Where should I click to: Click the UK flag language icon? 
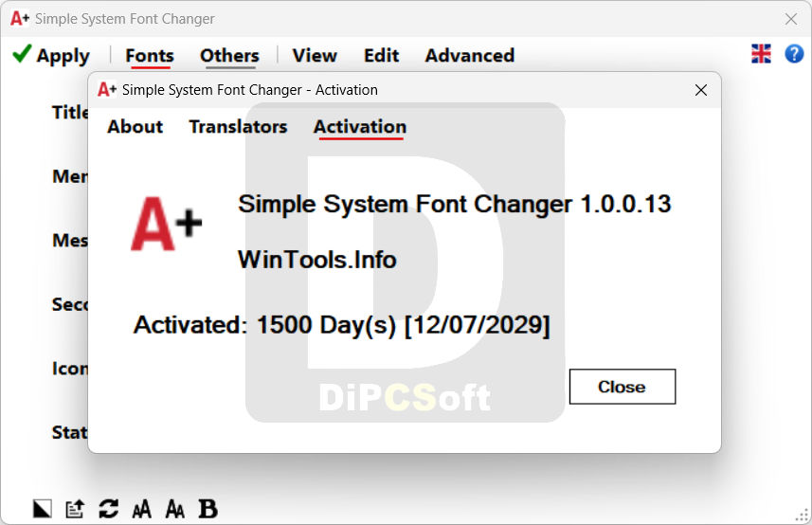(761, 54)
